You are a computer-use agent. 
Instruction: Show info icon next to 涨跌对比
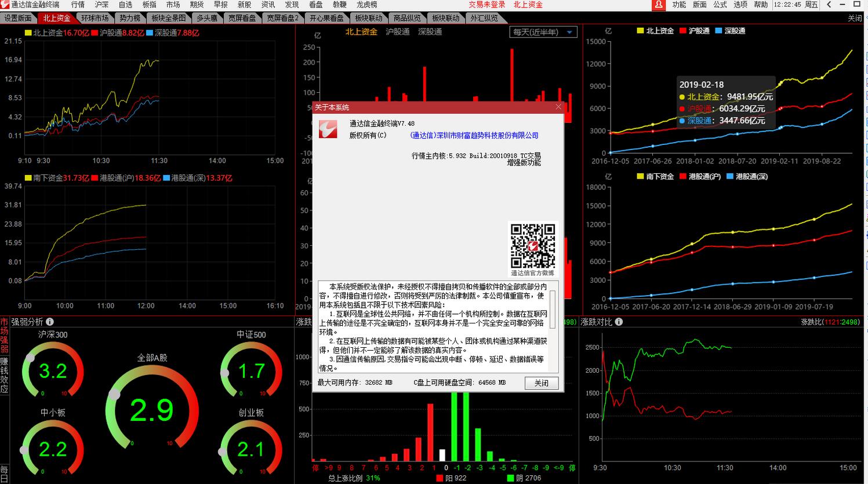619,322
